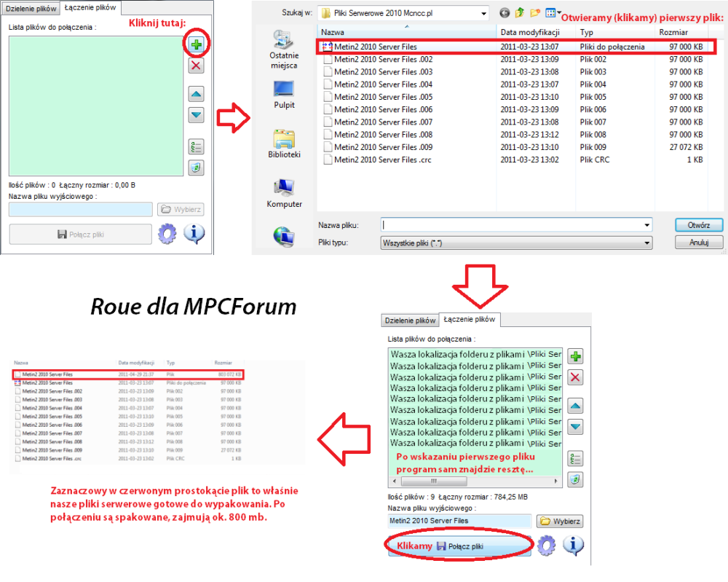The width and height of the screenshot is (728, 582).
Task: Open the view menu icon in the Open dialog
Action: coord(553,13)
